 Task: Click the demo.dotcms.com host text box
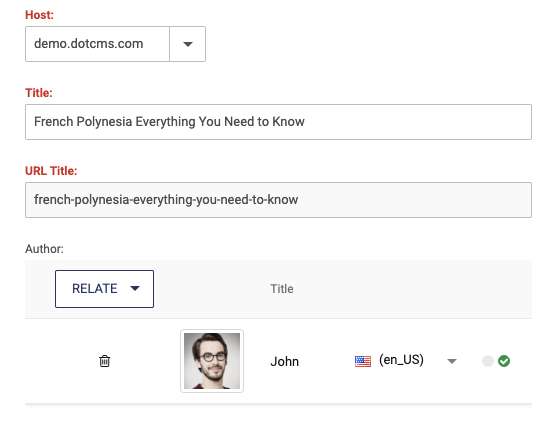[x=97, y=44]
